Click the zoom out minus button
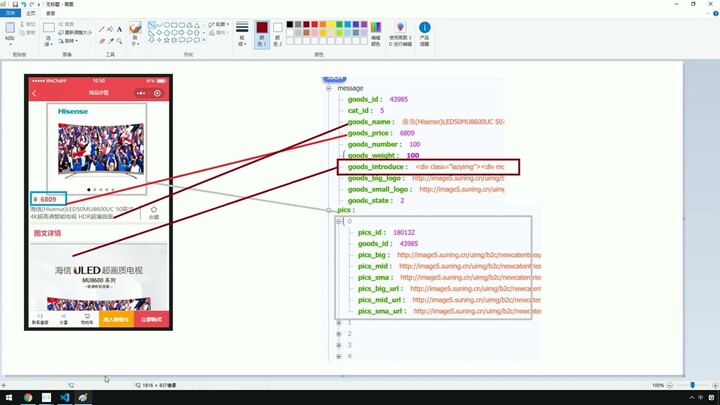This screenshot has width=720, height=405. click(669, 385)
